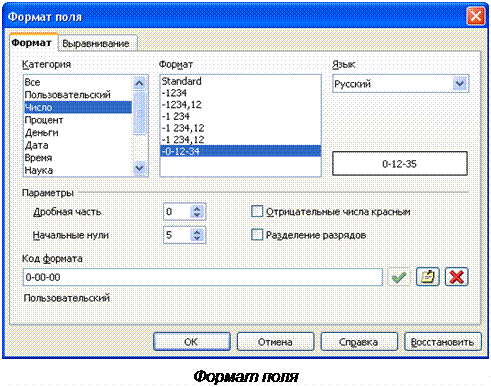Decrease Начальные нули spinner value
The height and width of the screenshot is (387, 491).
197,238
